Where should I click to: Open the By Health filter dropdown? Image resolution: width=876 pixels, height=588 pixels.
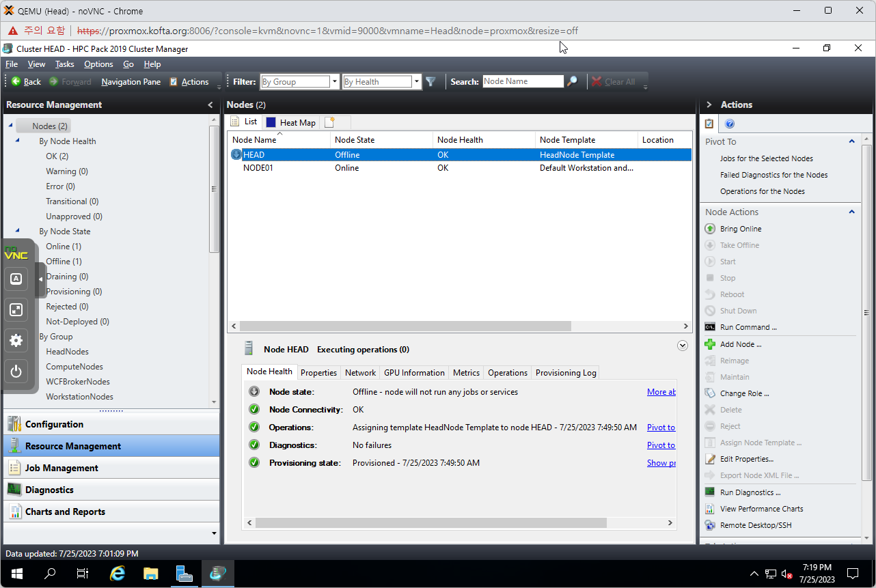[x=416, y=82]
